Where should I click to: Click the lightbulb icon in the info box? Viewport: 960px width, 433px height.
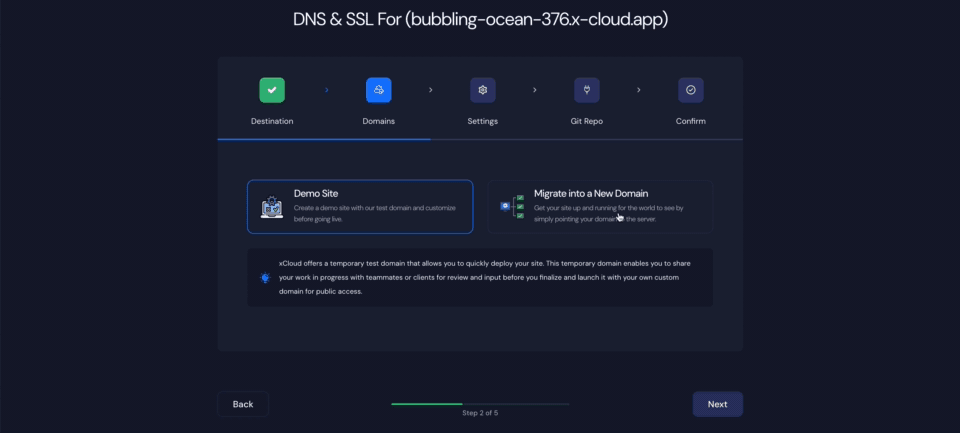pos(265,278)
